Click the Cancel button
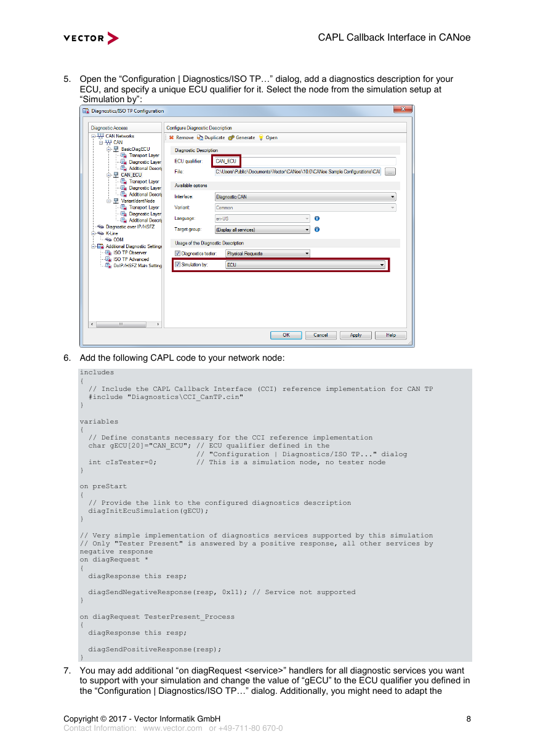 [321, 336]
